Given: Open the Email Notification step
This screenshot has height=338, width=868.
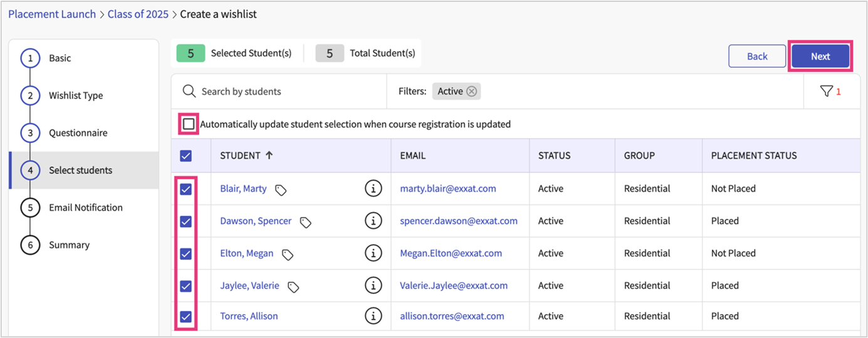Looking at the screenshot, I should [x=85, y=208].
